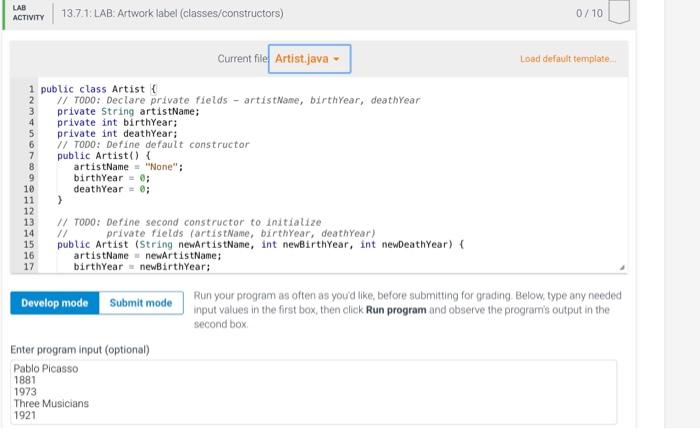The width and height of the screenshot is (700, 429).
Task: Click comment 'TODO: Declare private fields' line
Action: pos(238,100)
